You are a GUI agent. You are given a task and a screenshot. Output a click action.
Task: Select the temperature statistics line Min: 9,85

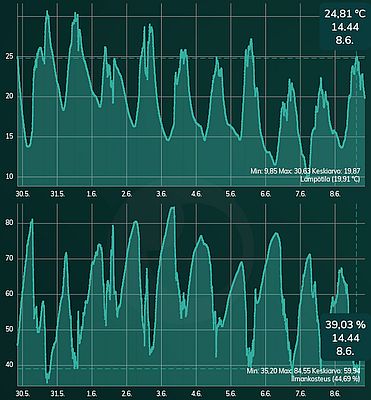pos(305,171)
